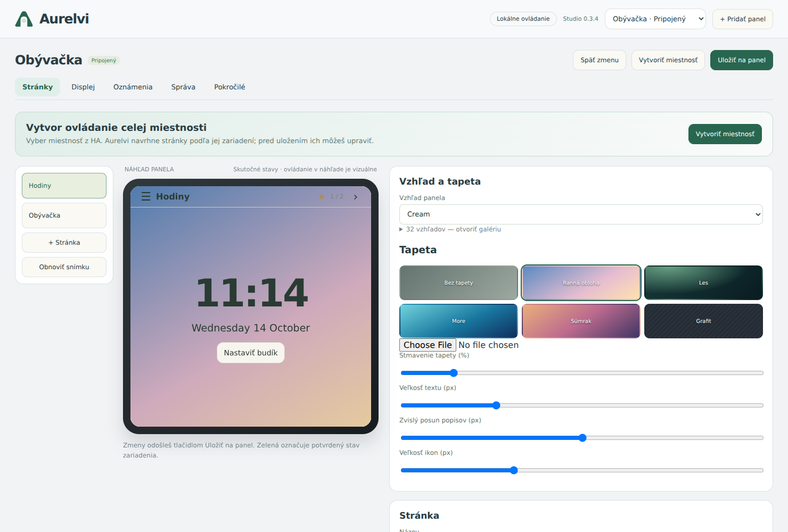Choose the More wallpaper

point(458,321)
